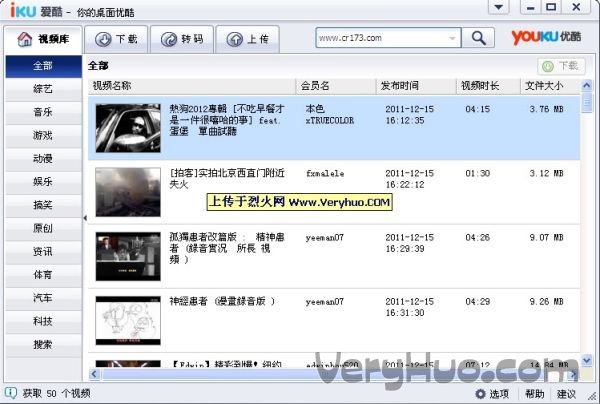Select the 音乐 category

point(43,112)
